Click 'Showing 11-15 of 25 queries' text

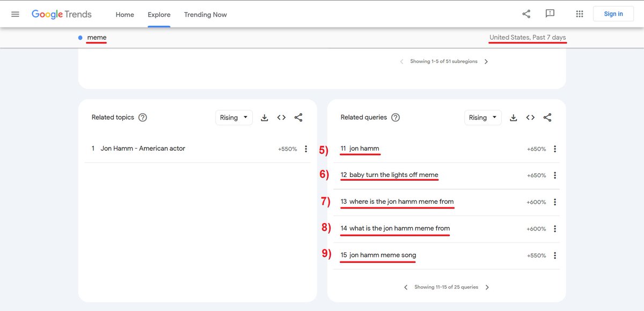pyautogui.click(x=446, y=287)
